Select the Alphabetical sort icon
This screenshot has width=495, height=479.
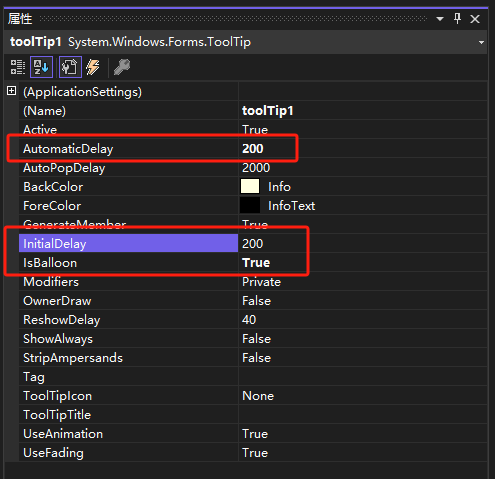tap(41, 67)
